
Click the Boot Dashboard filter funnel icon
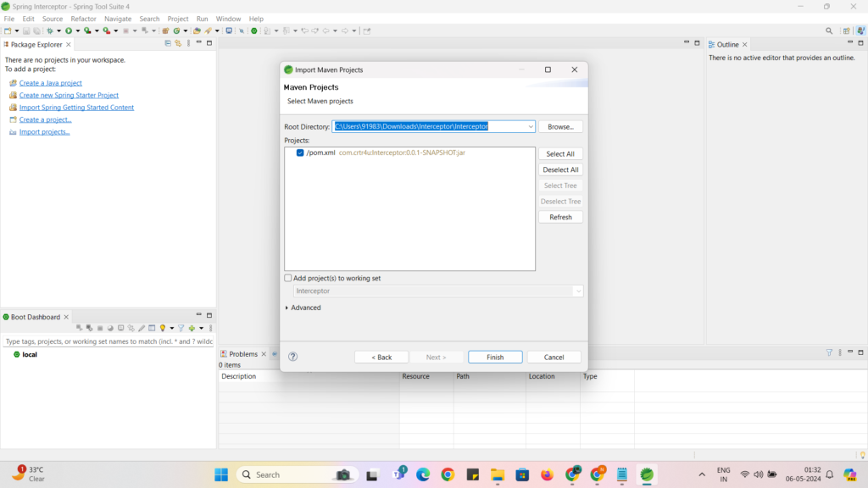click(181, 328)
